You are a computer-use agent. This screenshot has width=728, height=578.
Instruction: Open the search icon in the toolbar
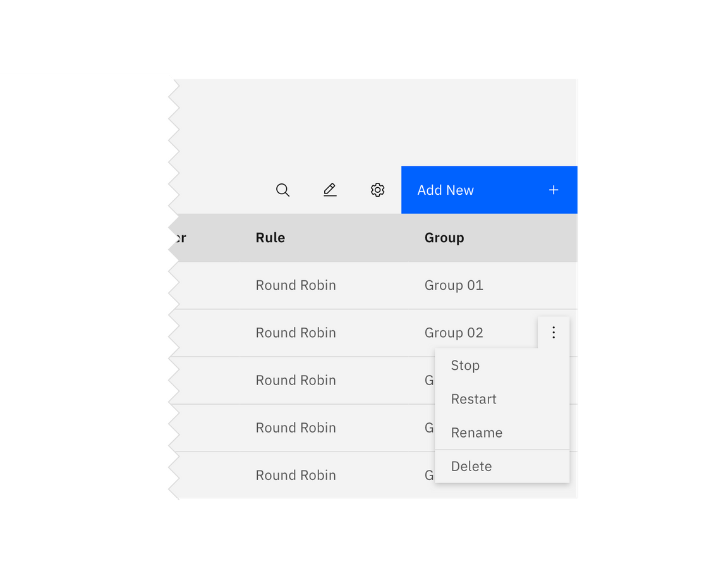click(x=282, y=190)
